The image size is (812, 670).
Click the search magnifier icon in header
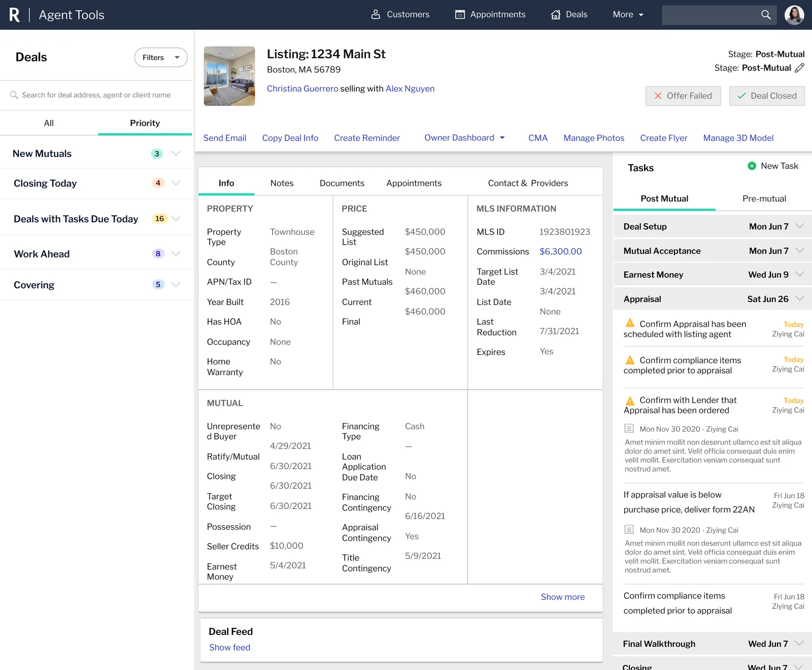(766, 15)
